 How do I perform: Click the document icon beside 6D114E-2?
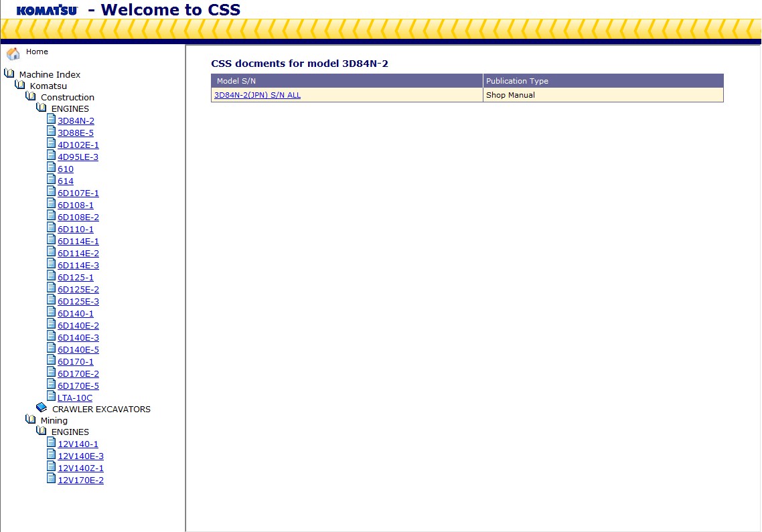tap(51, 251)
